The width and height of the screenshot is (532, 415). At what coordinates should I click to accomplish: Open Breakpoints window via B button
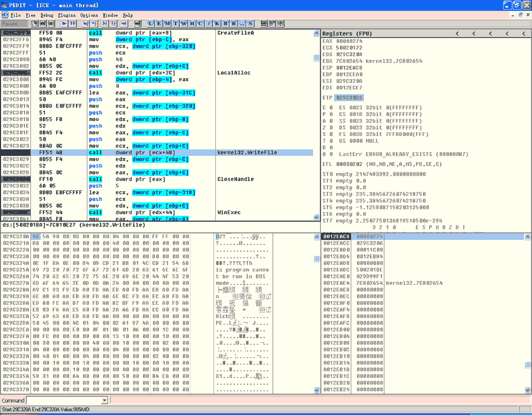pyautogui.click(x=225, y=24)
